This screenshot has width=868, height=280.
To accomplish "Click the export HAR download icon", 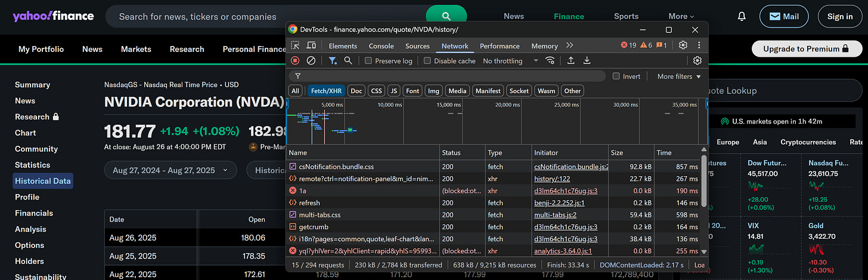I will coord(587,60).
